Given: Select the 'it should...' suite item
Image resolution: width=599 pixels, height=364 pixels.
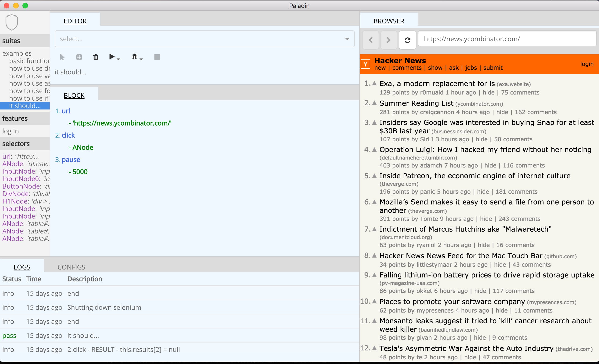Looking at the screenshot, I should click(x=25, y=106).
